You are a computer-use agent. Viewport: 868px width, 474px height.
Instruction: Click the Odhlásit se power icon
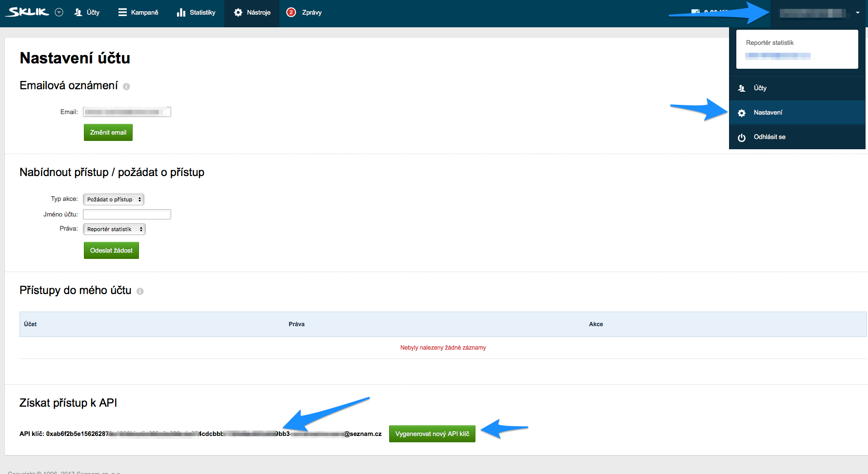(742, 138)
